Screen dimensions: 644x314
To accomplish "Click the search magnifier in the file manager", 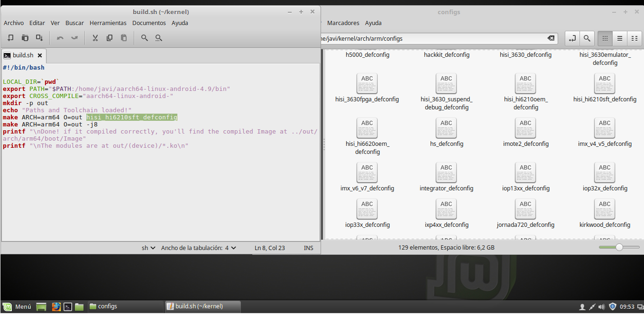I will tap(587, 38).
